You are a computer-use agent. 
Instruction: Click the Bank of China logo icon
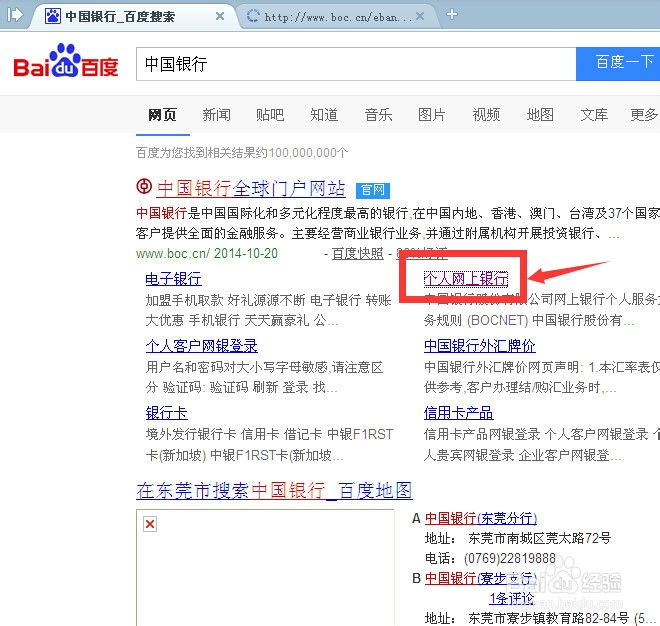(x=144, y=186)
